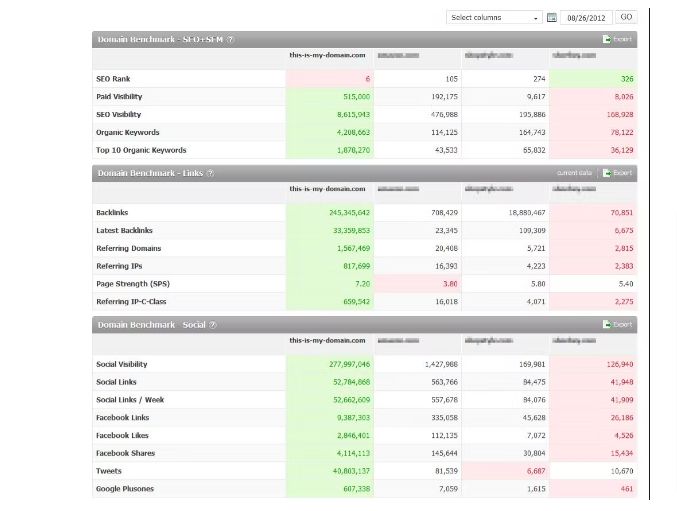Select Organic Keywords value 4,208,663
This screenshot has height=511, width=677.
tap(354, 132)
